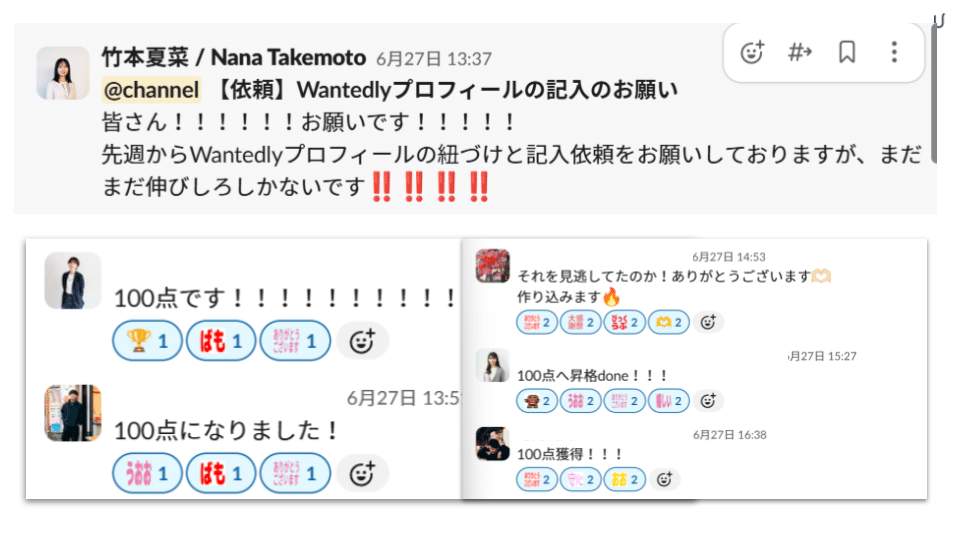
Task: Open more actions three-dot menu
Action: pyautogui.click(x=894, y=53)
